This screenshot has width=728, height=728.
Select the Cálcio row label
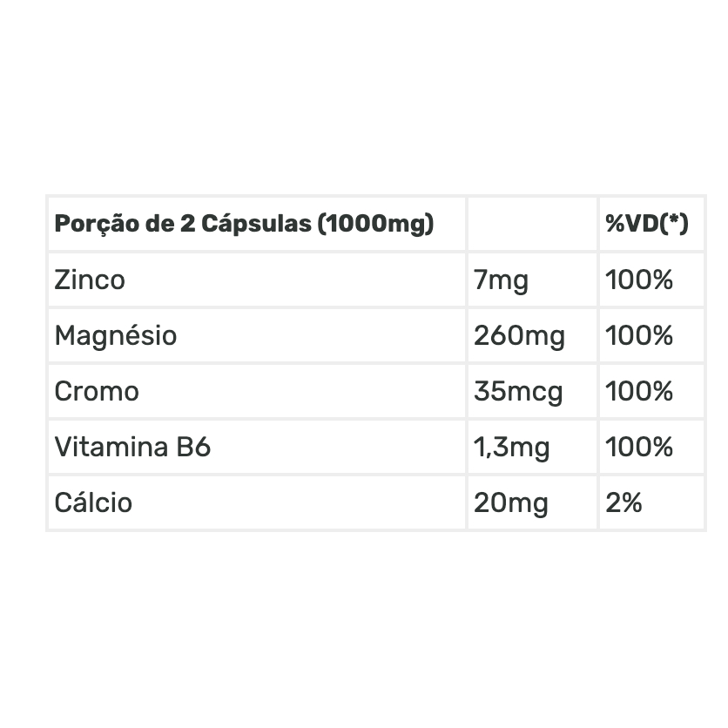click(x=93, y=502)
